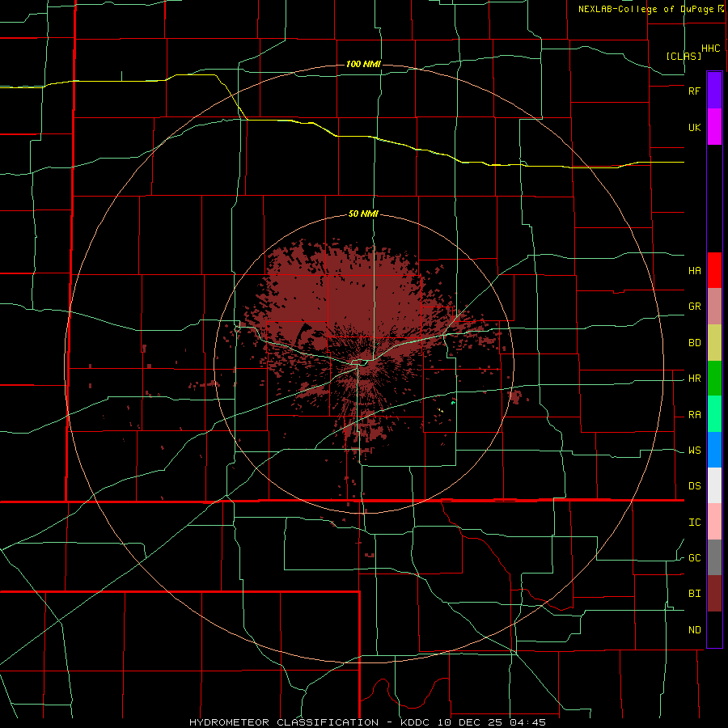Click the WS legend label

click(694, 451)
